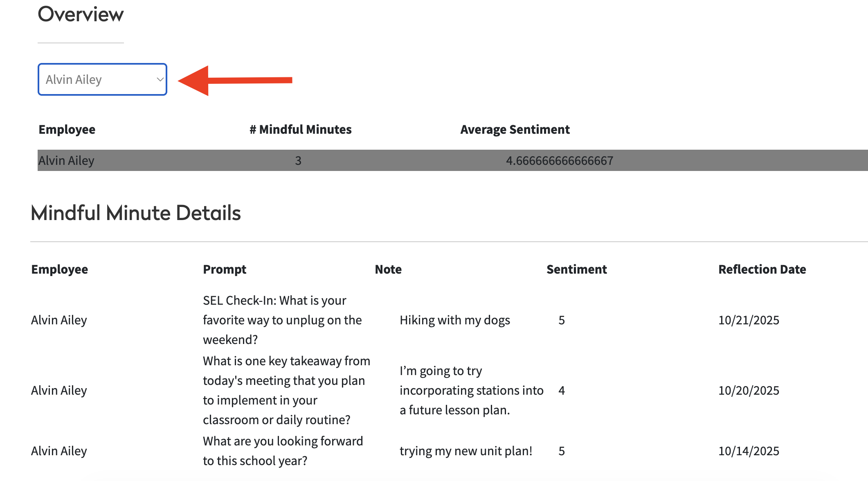Click the Overview heading

click(x=81, y=14)
